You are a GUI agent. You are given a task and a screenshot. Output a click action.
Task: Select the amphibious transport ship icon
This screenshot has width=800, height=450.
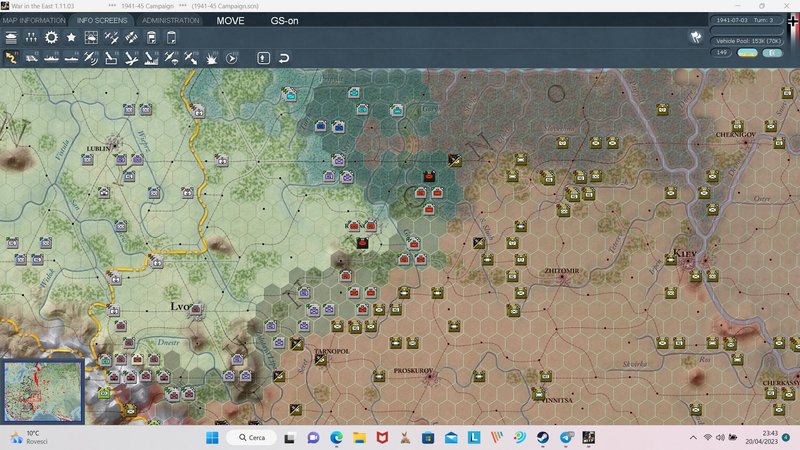pyautogui.click(x=71, y=58)
